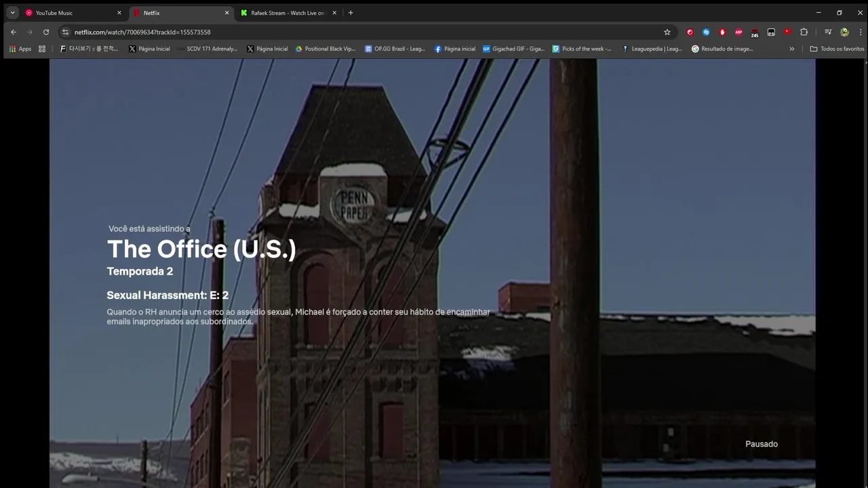This screenshot has width=868, height=488.
Task: Open the media controls music-note icon
Action: coord(828,32)
